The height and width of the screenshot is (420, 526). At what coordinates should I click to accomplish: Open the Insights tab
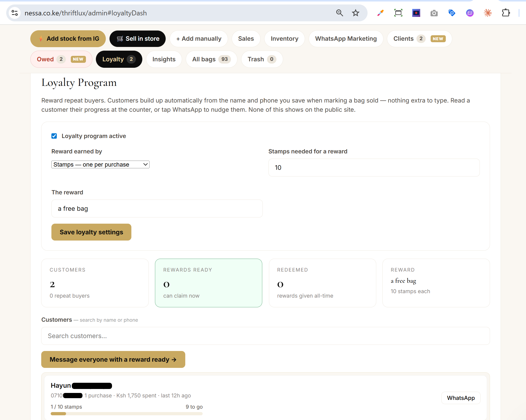164,59
